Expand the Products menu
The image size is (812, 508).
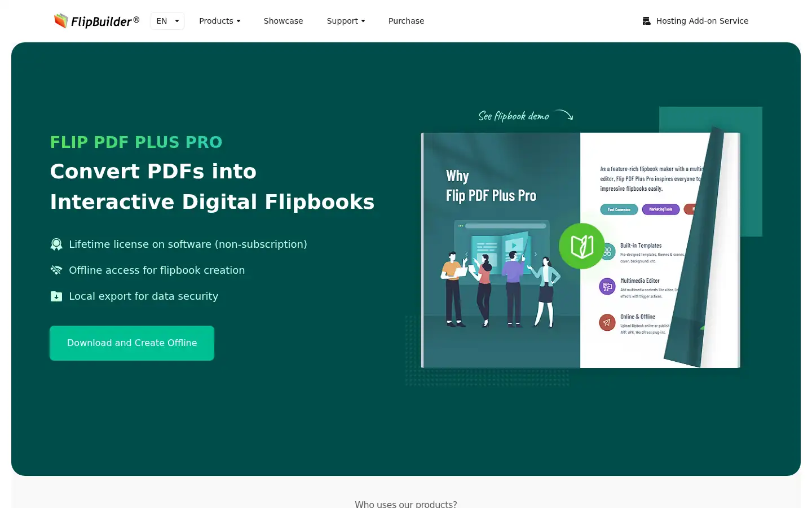pyautogui.click(x=220, y=21)
